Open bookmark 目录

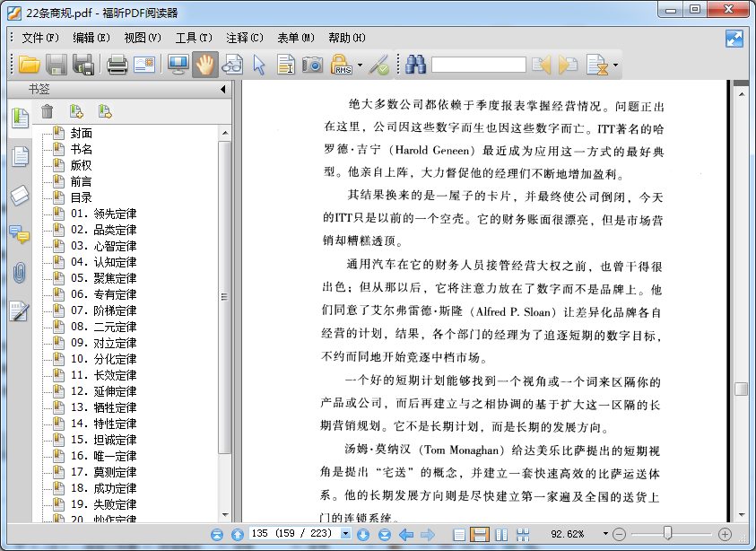click(81, 197)
